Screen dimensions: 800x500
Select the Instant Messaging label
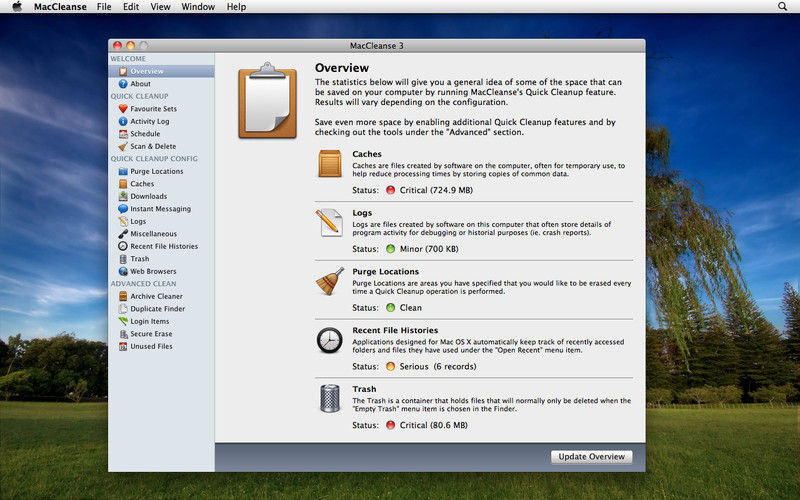160,209
